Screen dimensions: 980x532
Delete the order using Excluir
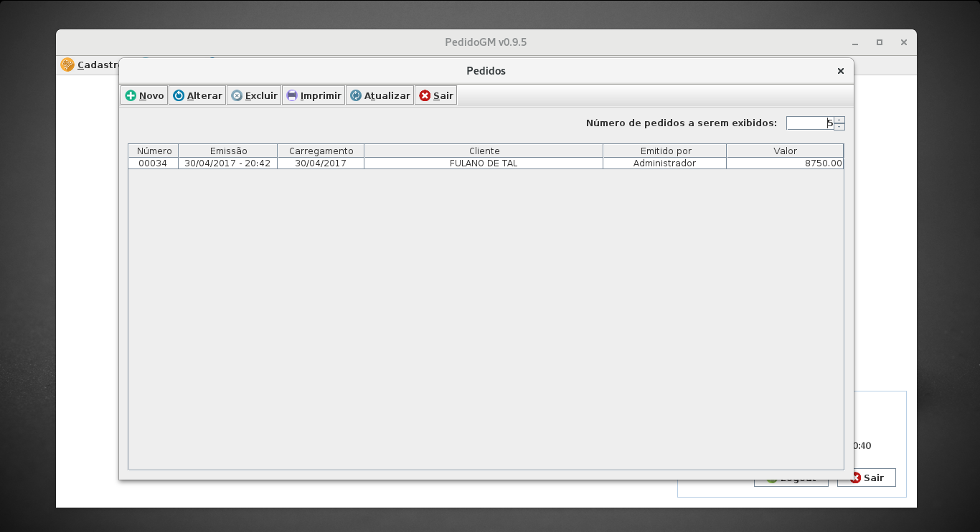click(254, 95)
